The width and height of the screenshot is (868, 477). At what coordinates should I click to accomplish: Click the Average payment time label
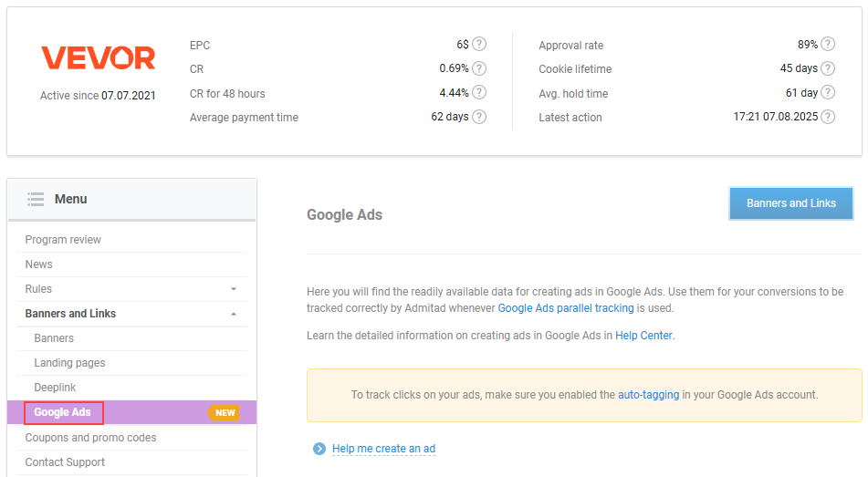tap(244, 118)
